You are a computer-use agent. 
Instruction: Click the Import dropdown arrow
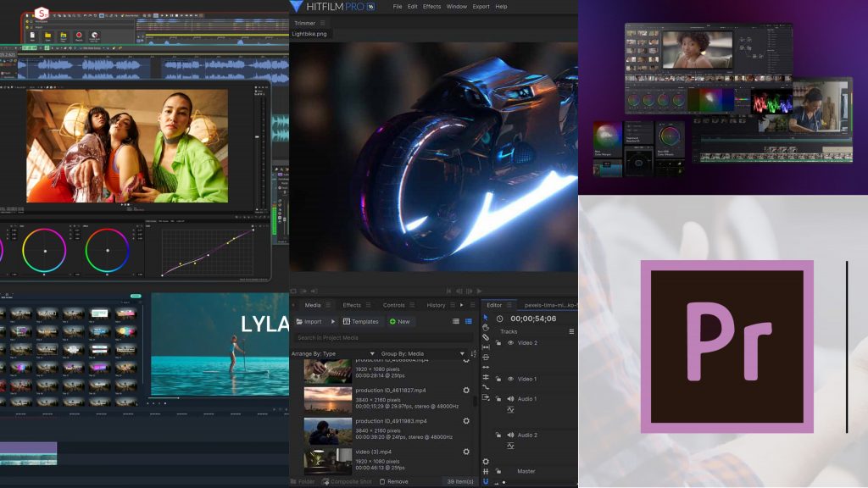point(333,321)
